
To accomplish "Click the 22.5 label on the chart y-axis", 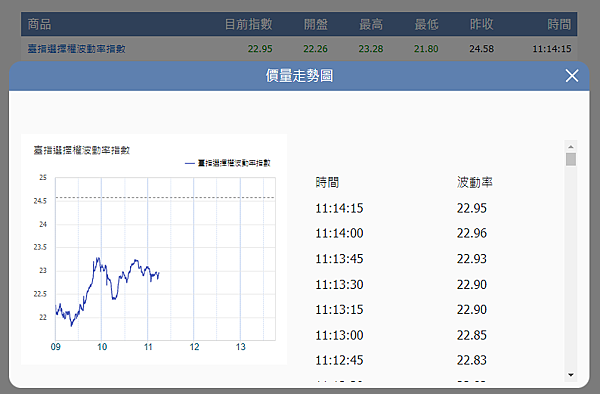I will tap(40, 294).
